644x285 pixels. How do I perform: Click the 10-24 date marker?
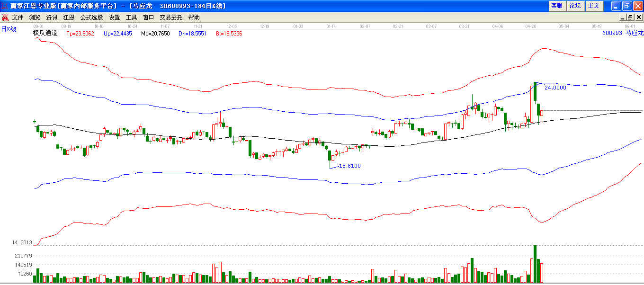[133, 27]
